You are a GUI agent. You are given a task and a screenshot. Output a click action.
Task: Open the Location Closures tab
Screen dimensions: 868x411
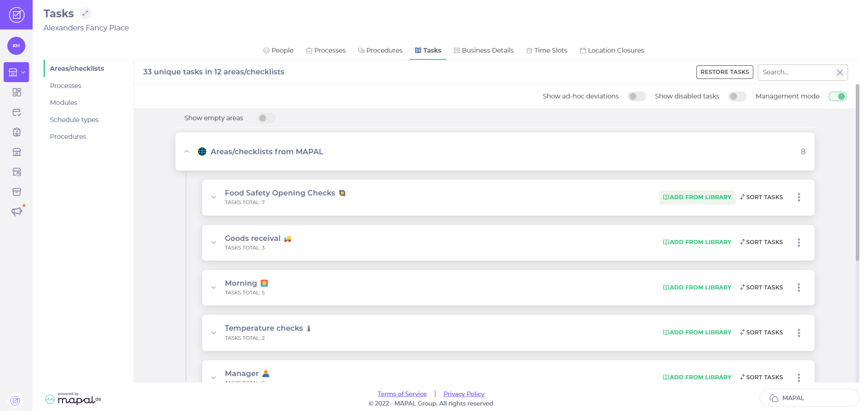pos(611,50)
